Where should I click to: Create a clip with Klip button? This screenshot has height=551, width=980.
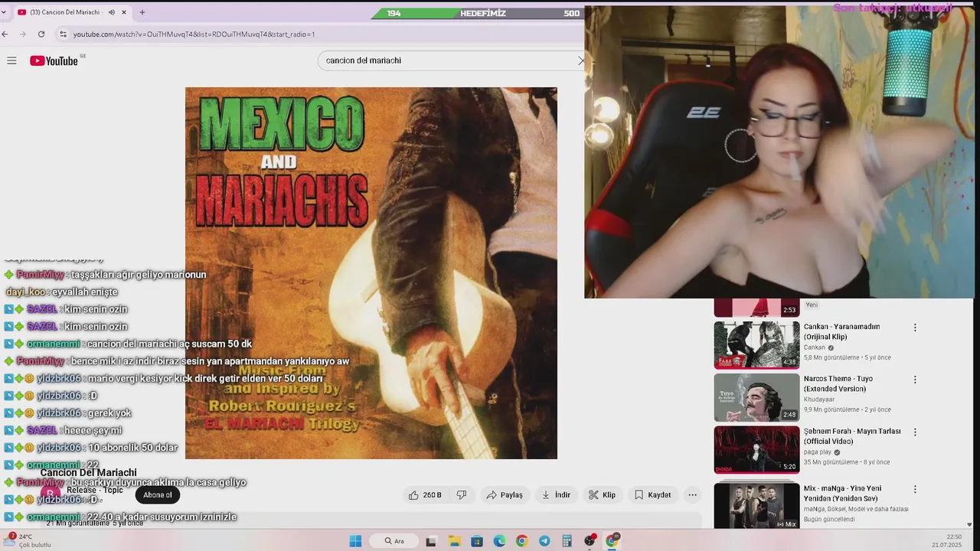coord(602,495)
